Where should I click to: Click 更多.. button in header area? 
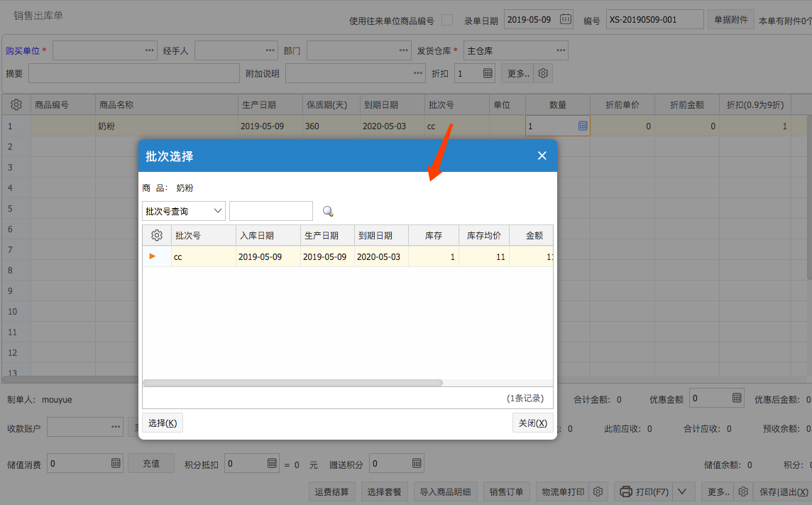517,74
